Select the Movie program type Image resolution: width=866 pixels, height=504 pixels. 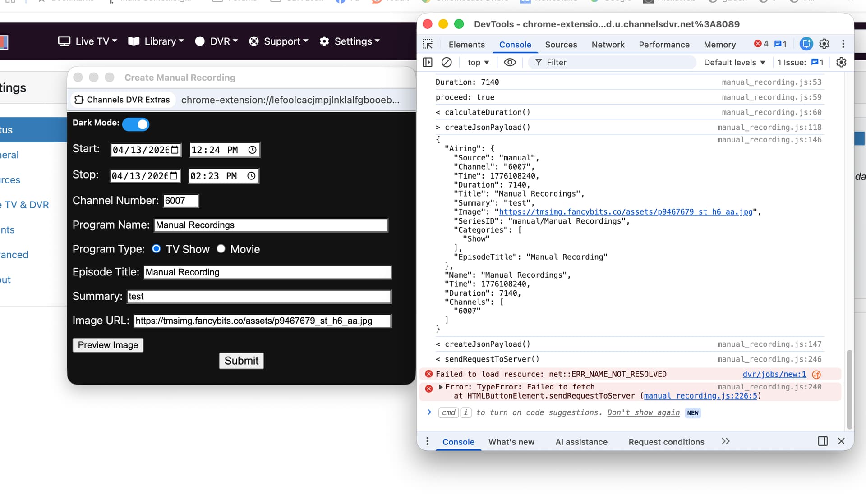pyautogui.click(x=221, y=249)
